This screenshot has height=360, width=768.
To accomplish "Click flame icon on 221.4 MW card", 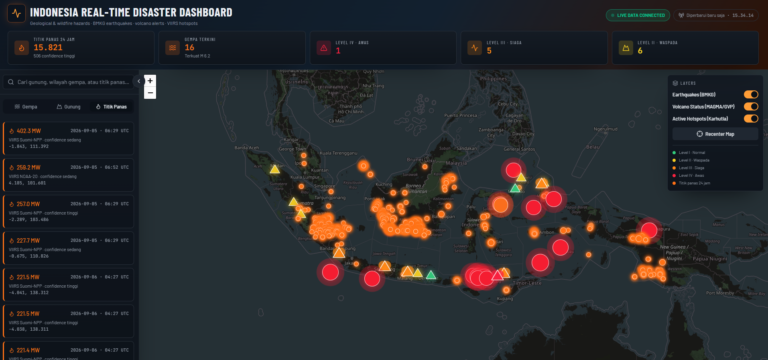I will (x=12, y=350).
